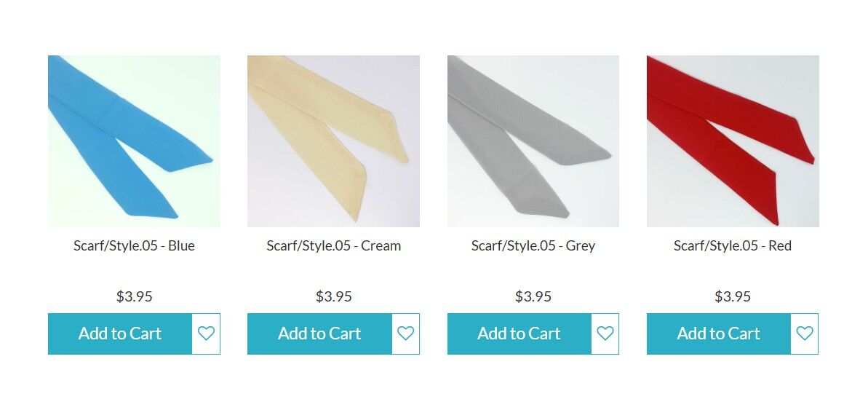Add the Blue scarf to wishlist with heart icon
This screenshot has height=402, width=868.
coord(206,334)
